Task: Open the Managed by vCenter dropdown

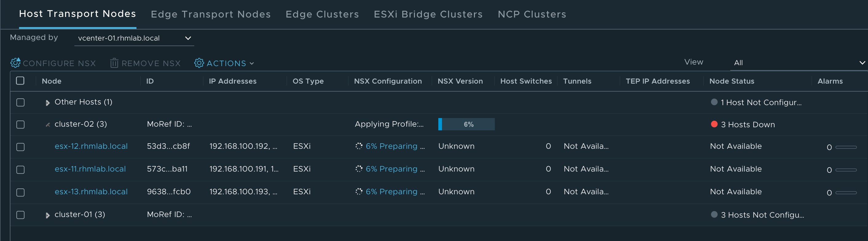Action: click(x=134, y=38)
